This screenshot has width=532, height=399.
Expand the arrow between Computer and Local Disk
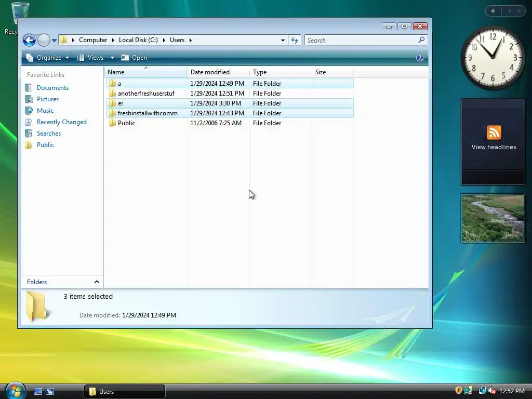point(113,40)
